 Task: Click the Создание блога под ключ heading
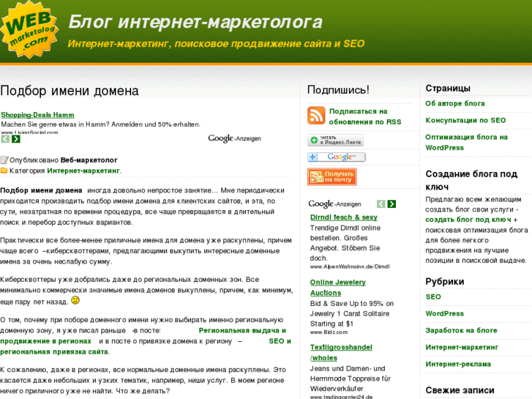471,180
